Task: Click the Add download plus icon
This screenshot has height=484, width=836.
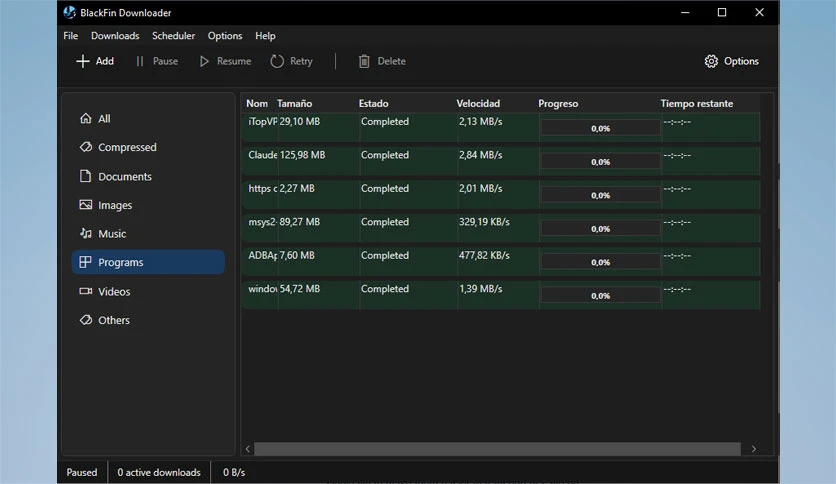Action: (x=83, y=61)
